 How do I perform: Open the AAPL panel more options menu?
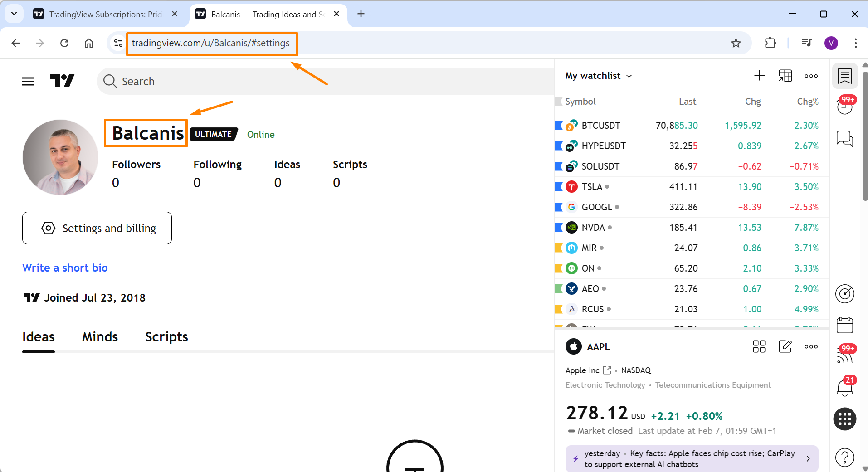[x=811, y=346]
